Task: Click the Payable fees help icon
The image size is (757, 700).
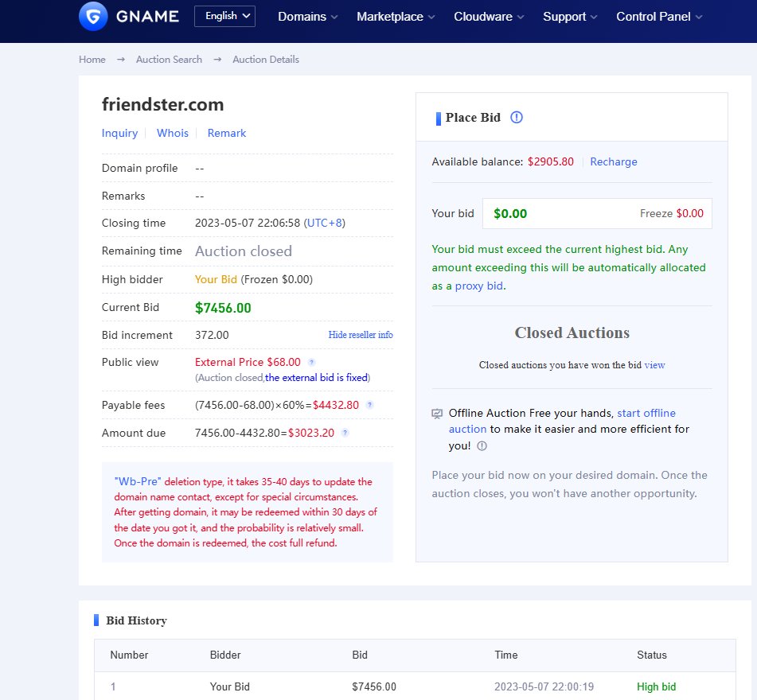Action: click(x=369, y=406)
